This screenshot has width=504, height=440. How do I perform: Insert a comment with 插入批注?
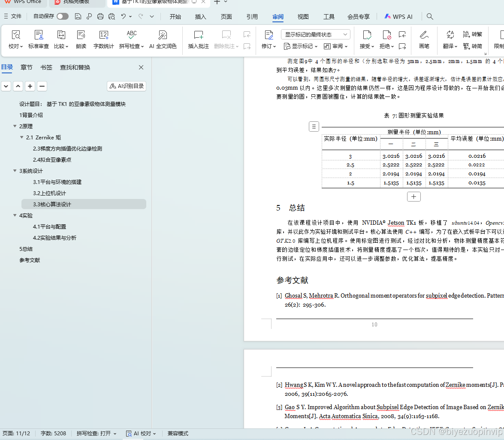[x=198, y=39]
